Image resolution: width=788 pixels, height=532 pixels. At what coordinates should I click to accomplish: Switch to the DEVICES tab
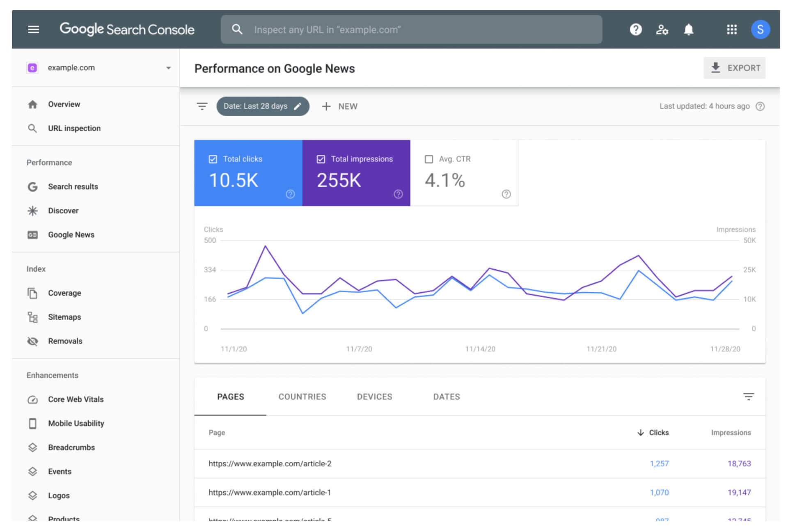[374, 397]
